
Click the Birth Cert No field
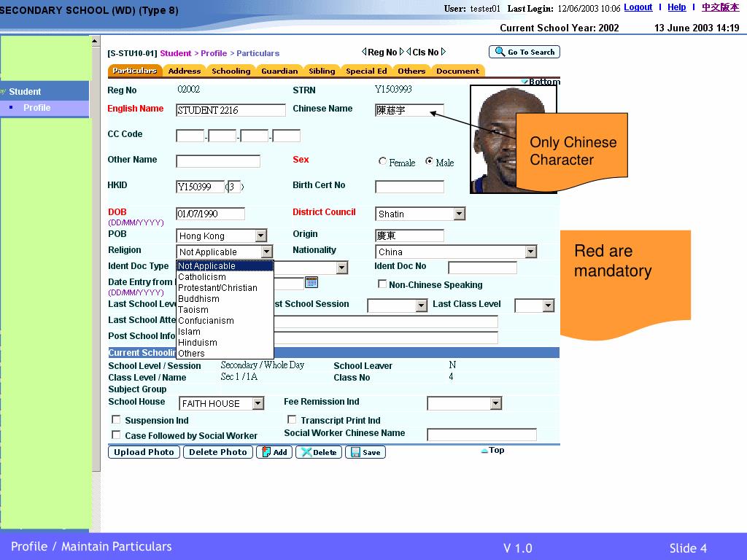[409, 187]
